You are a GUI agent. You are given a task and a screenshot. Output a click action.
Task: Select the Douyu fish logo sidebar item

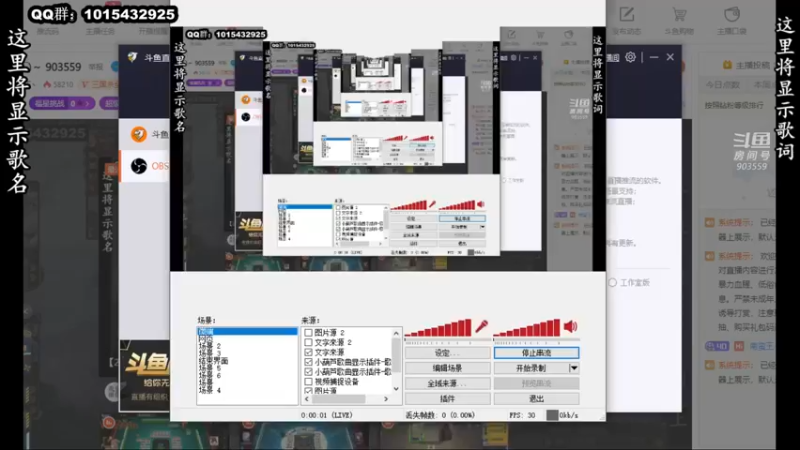tap(139, 134)
